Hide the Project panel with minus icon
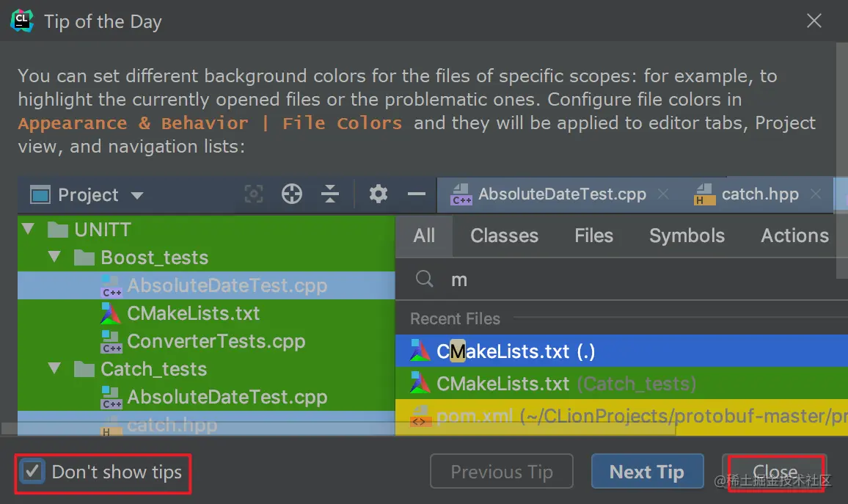848x504 pixels. click(417, 194)
